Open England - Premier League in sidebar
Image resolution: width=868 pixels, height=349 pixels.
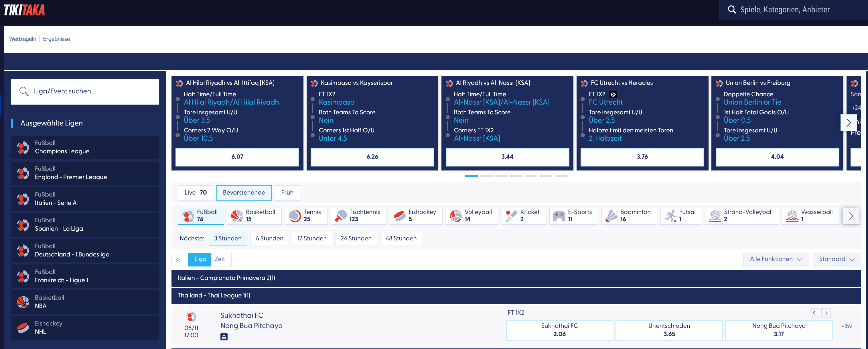(85, 173)
